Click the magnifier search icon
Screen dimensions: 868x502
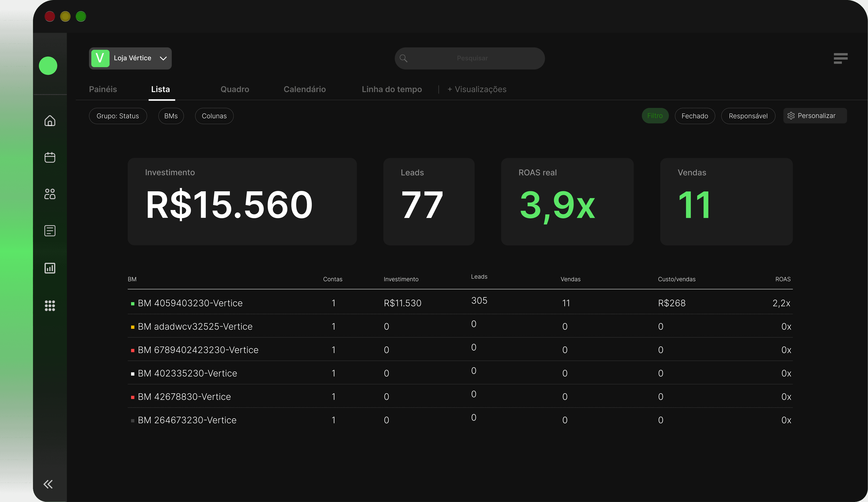pos(403,58)
